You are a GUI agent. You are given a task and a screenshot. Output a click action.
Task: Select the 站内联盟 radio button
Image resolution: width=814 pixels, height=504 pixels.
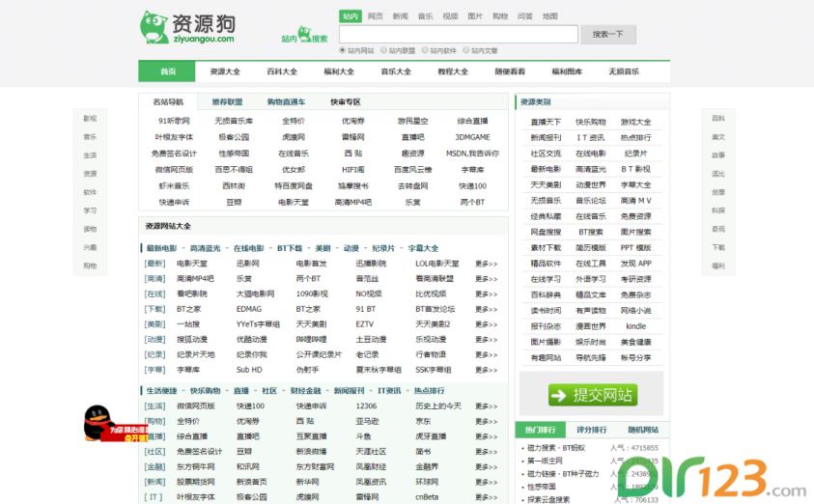[x=383, y=50]
